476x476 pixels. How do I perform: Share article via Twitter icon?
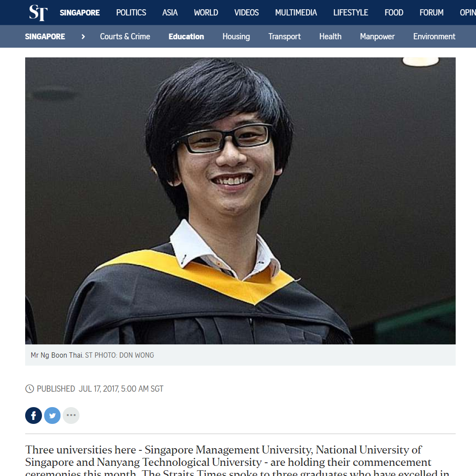(x=52, y=415)
